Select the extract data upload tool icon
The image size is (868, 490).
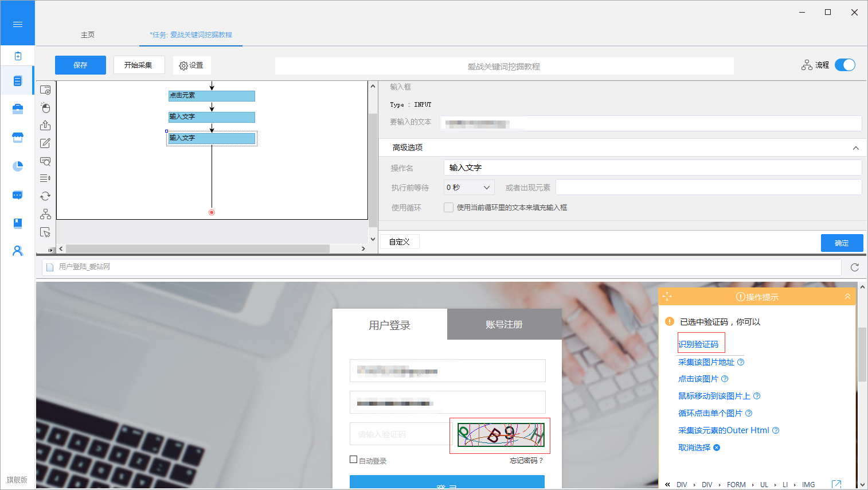coord(45,125)
